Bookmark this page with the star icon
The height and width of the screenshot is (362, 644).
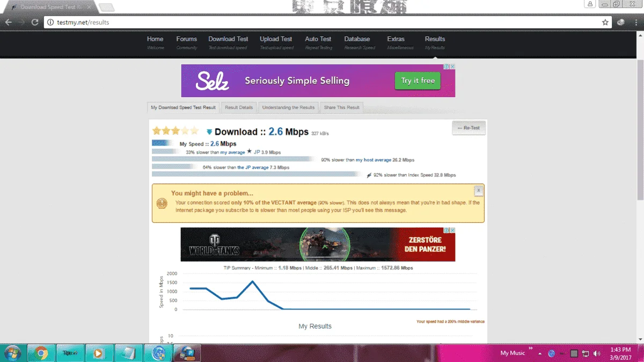605,22
